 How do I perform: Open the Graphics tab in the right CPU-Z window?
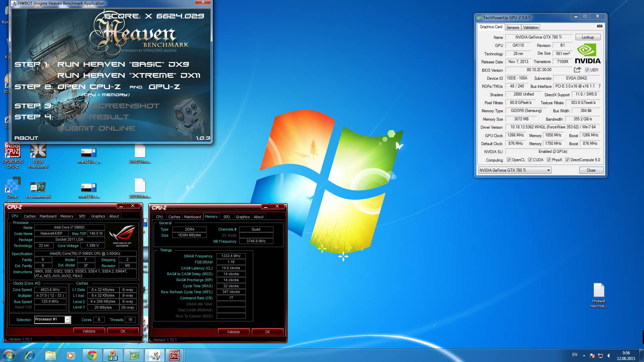(243, 217)
